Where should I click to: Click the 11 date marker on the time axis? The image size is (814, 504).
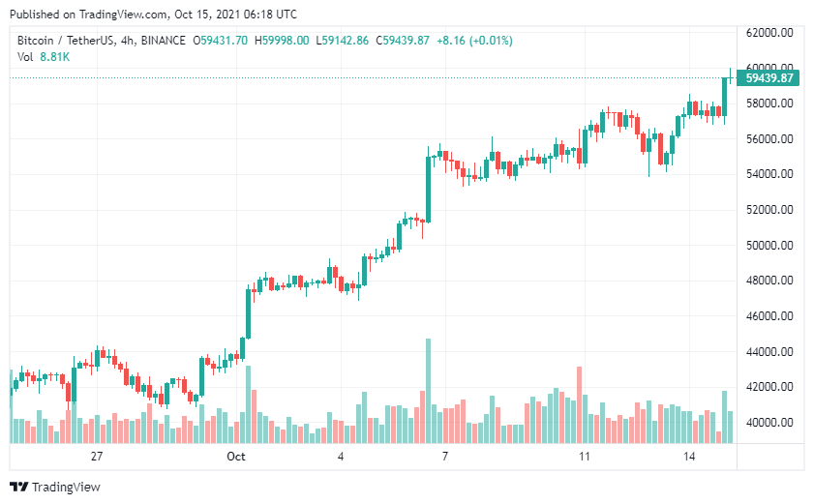tap(585, 457)
